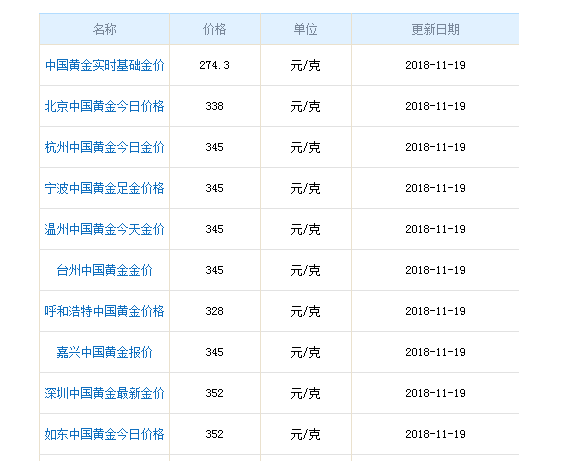Select price 345 in 台州 row
This screenshot has width=570, height=461.
tap(214, 270)
